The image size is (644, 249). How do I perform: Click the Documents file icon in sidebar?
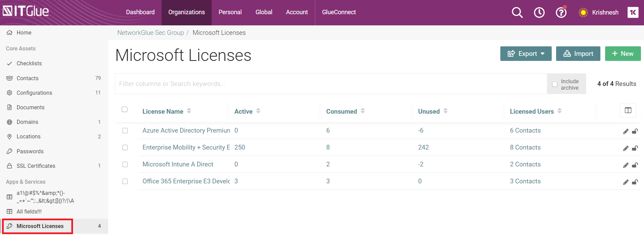coord(9,107)
